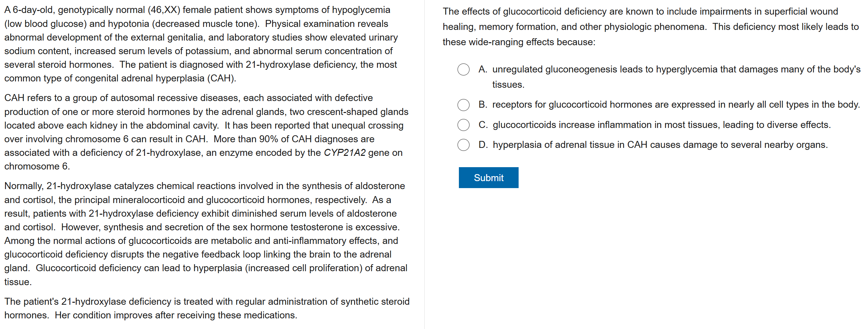Click the "A." option letter label
Screen dimensions: 868x329
[482, 69]
